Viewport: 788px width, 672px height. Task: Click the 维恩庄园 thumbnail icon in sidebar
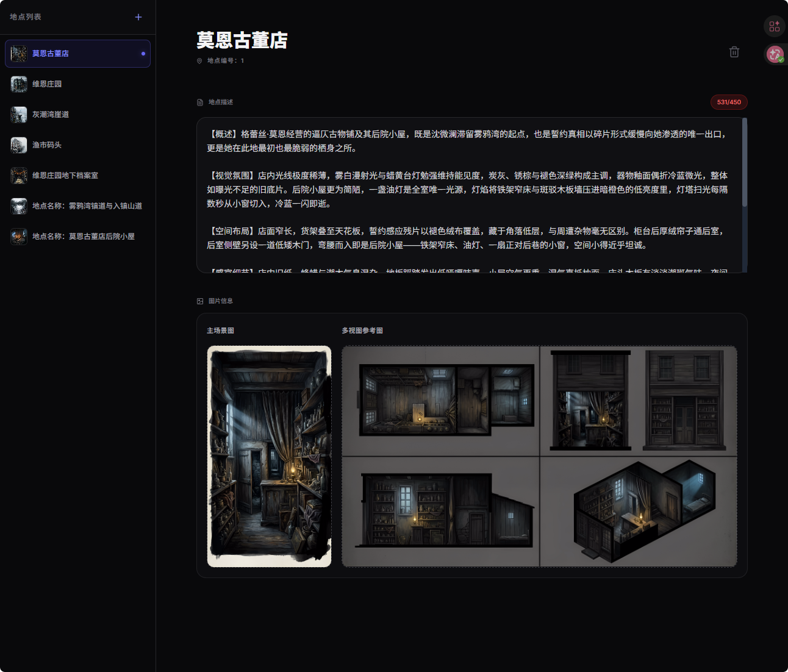click(19, 84)
